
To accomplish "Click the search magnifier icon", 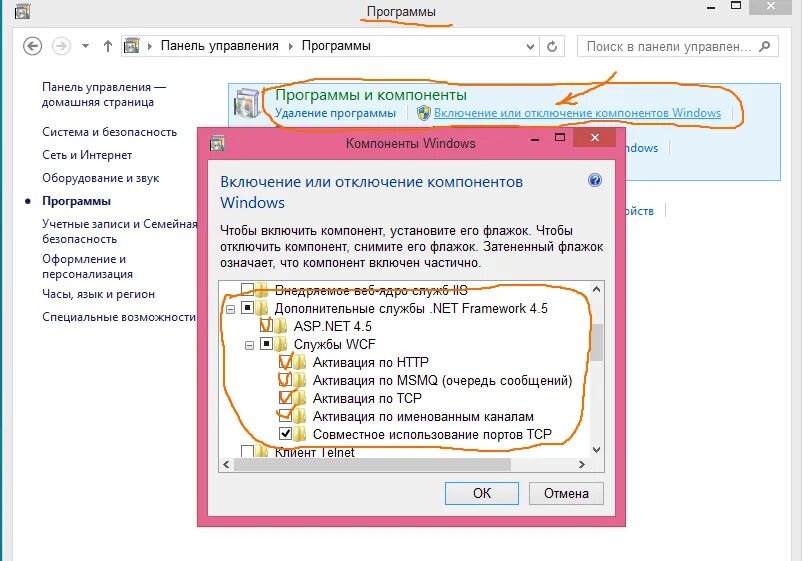I will [x=765, y=46].
